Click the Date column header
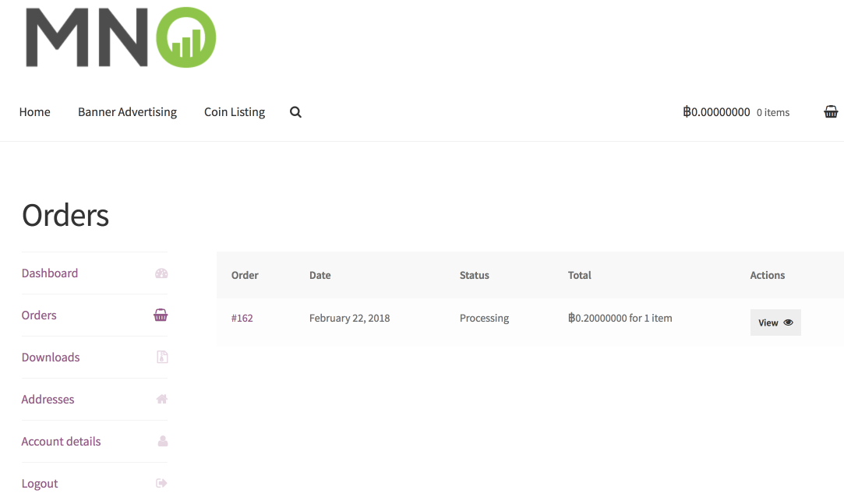The height and width of the screenshot is (504, 844). click(320, 275)
